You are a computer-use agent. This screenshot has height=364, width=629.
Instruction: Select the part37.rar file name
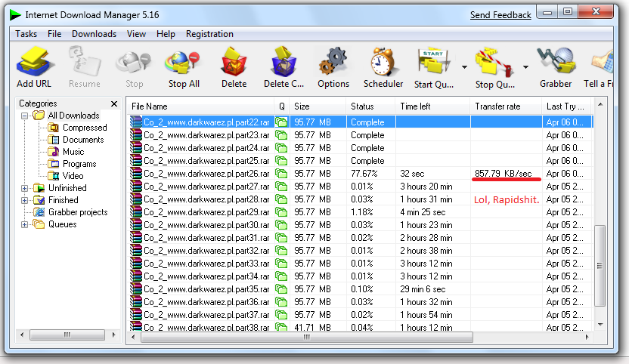click(x=206, y=315)
